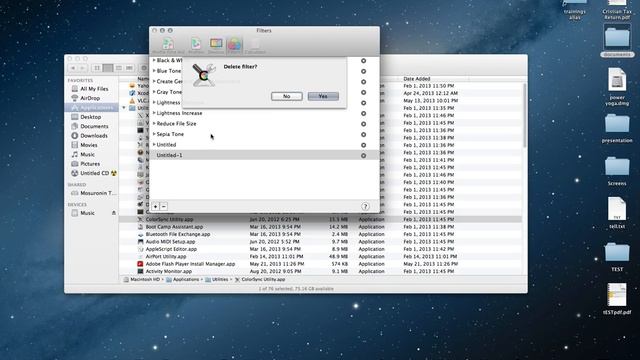The width and height of the screenshot is (640, 360).
Task: Expand the Sepia Tone filter
Action: [154, 134]
